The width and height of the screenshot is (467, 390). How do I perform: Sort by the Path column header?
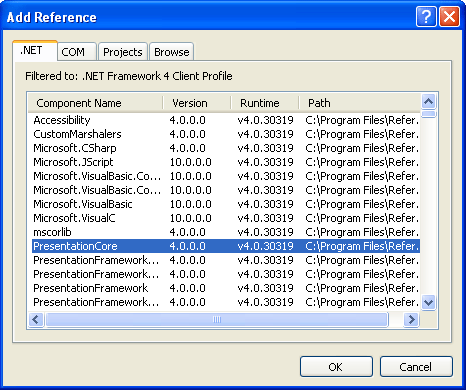pyautogui.click(x=359, y=103)
